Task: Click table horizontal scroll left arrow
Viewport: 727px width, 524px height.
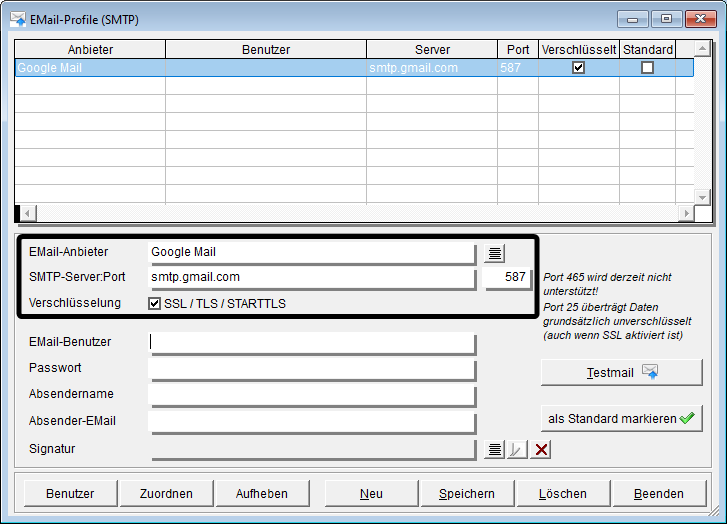Action: point(28,213)
